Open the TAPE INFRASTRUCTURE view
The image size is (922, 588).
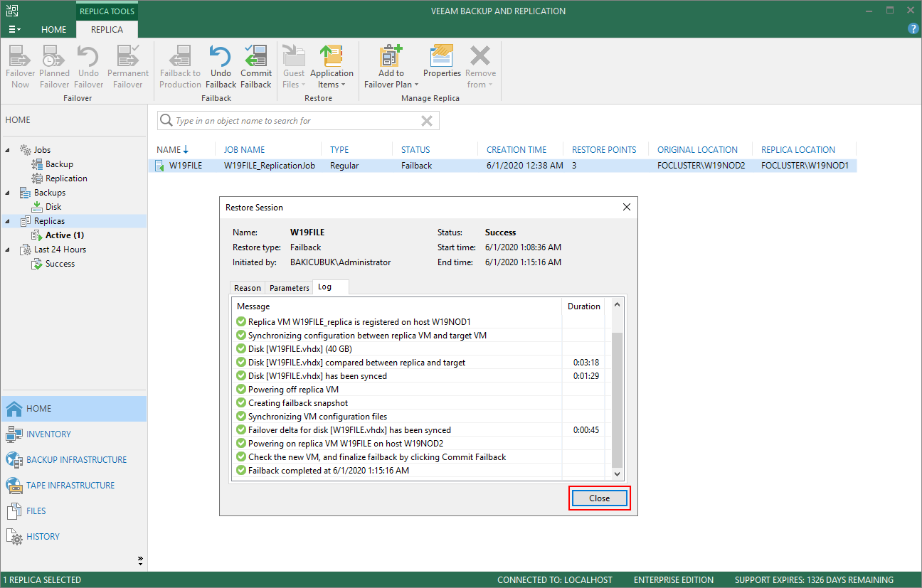pyautogui.click(x=74, y=486)
